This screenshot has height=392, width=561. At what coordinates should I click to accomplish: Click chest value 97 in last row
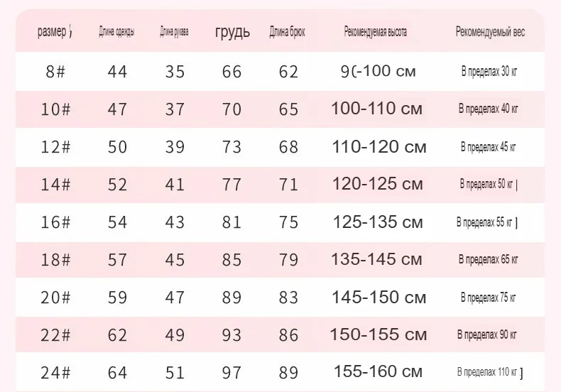pos(232,373)
